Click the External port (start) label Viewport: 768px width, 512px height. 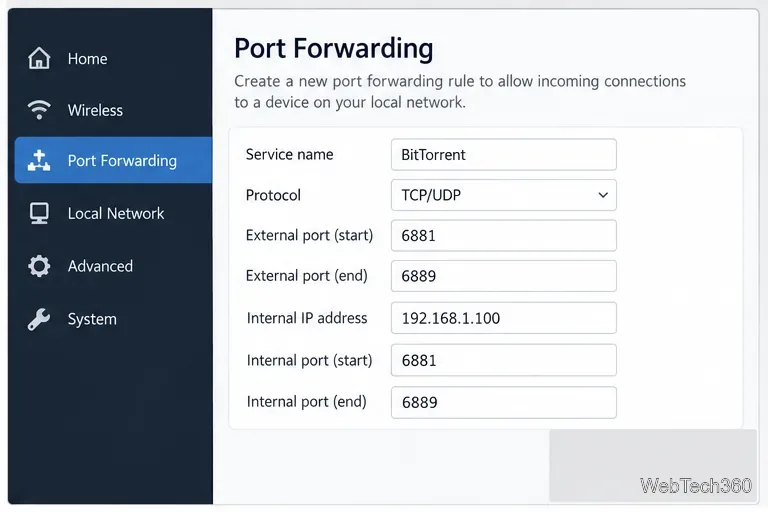pyautogui.click(x=310, y=235)
